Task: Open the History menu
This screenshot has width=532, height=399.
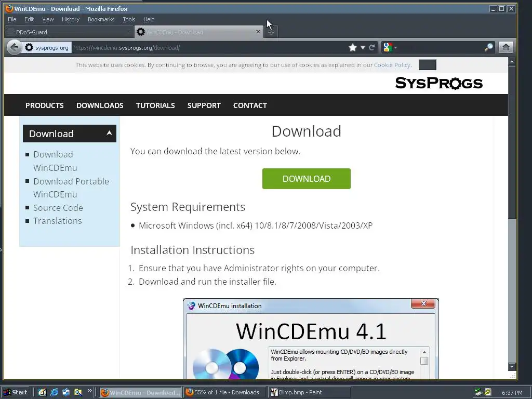Action: tap(71, 19)
